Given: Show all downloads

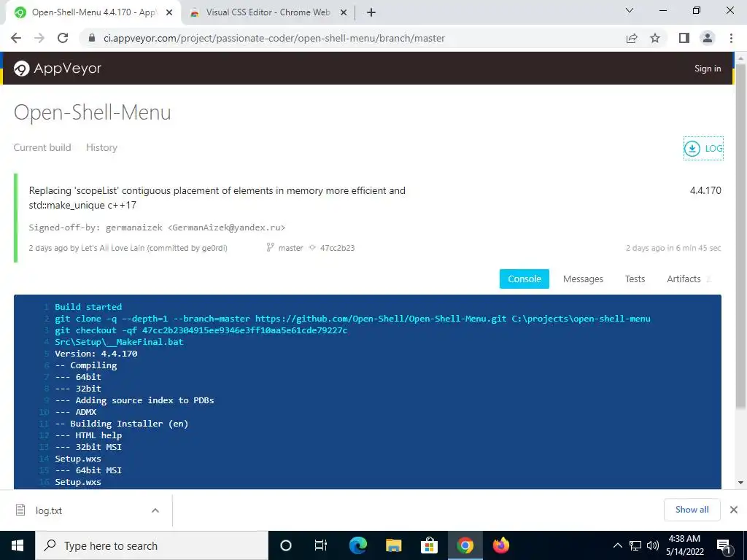Looking at the screenshot, I should (692, 510).
